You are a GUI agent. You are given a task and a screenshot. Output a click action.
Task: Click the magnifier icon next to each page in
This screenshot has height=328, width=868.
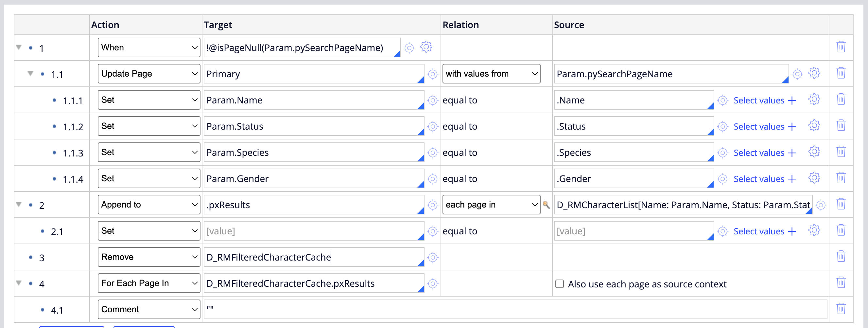pos(546,205)
